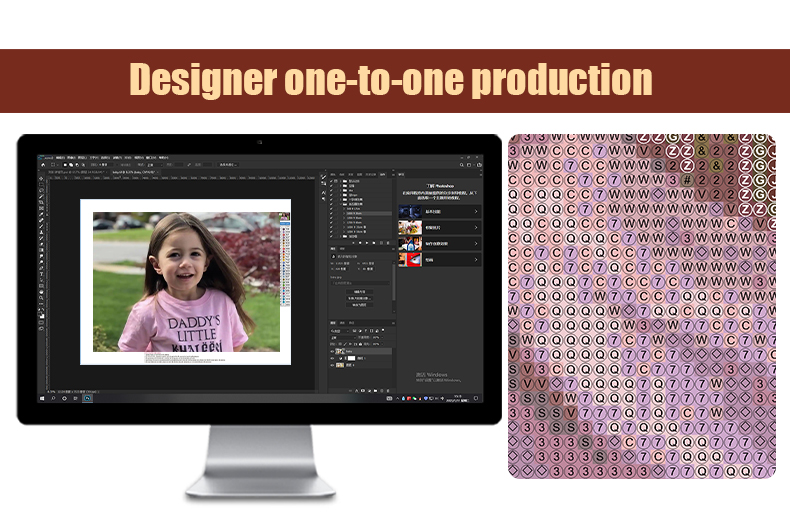
Task: Choose Intersect with selection mode icon
Action: (83, 165)
